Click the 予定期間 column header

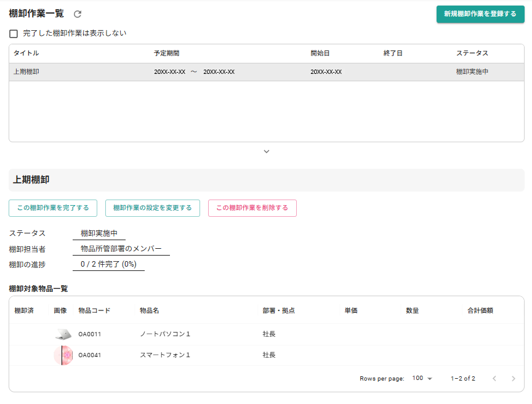(x=167, y=53)
